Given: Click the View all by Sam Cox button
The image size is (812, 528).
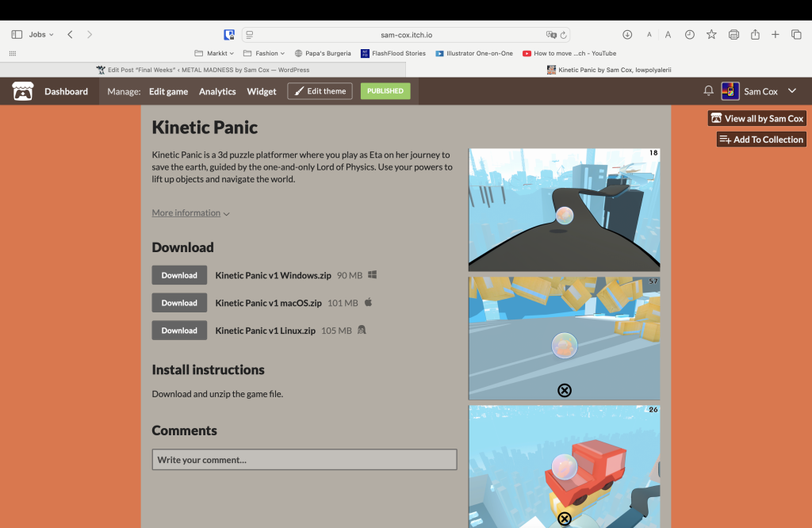Looking at the screenshot, I should [757, 119].
